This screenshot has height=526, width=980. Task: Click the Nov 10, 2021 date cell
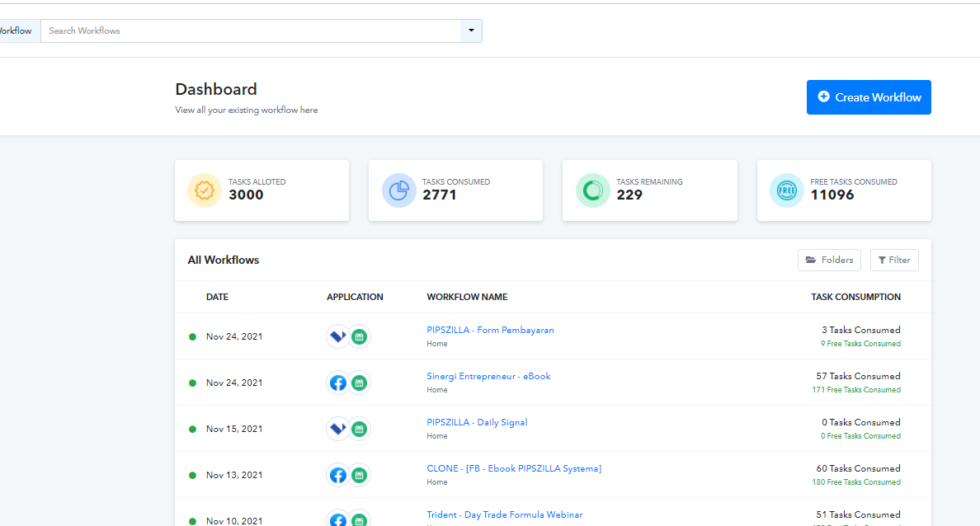pos(234,521)
